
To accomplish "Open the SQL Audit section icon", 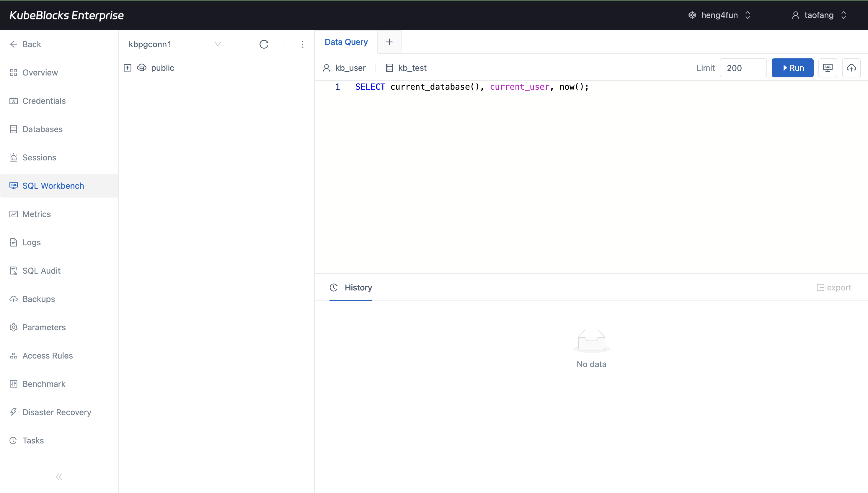I will click(14, 271).
